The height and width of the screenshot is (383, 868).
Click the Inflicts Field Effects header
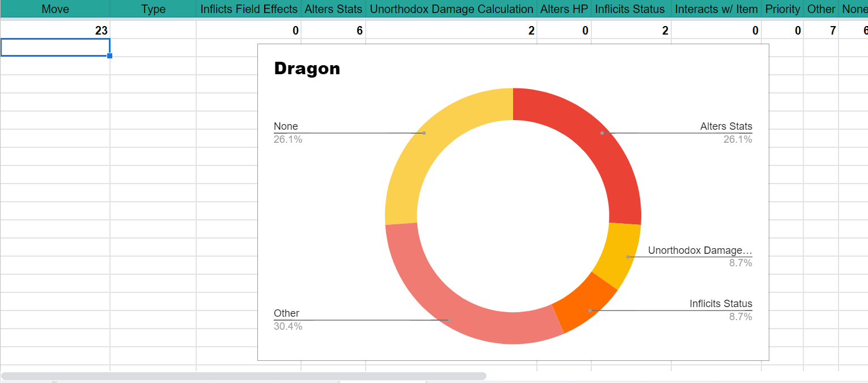(249, 9)
